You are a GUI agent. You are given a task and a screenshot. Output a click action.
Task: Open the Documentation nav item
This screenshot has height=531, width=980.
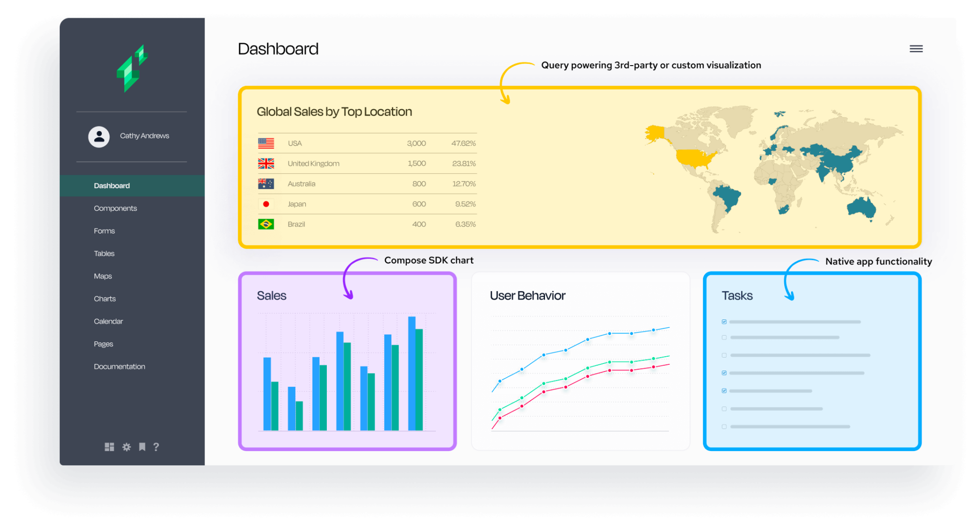tap(119, 366)
